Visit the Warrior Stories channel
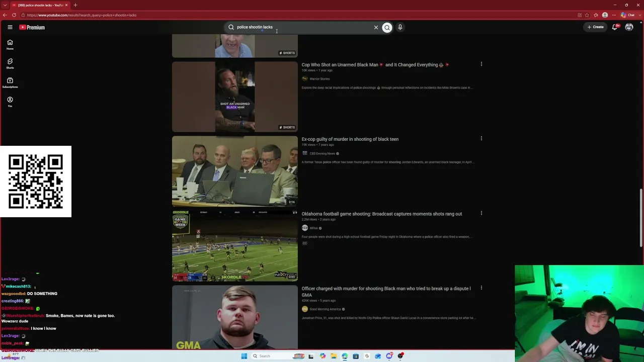Image resolution: width=644 pixels, height=362 pixels. click(319, 79)
